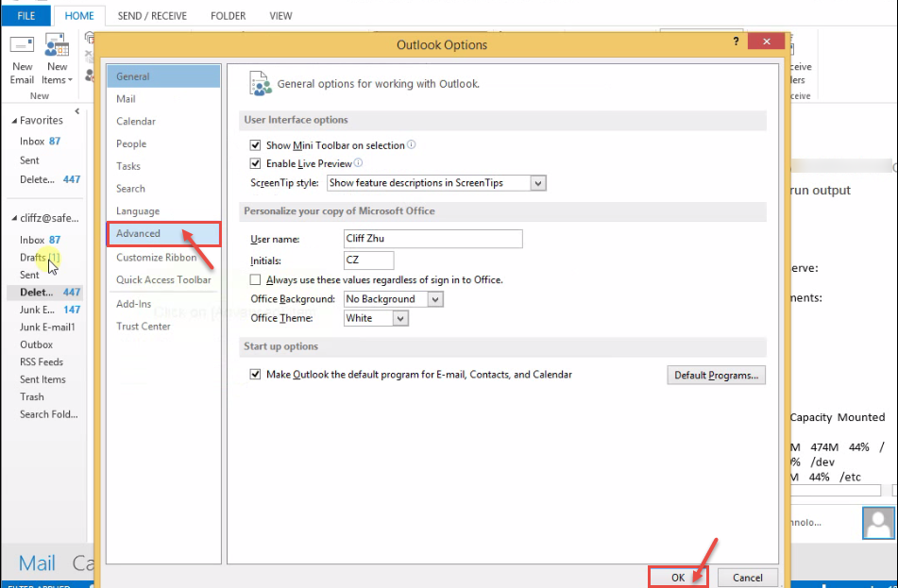This screenshot has height=588, width=898.
Task: Open the RSS Feeds folder
Action: point(42,361)
